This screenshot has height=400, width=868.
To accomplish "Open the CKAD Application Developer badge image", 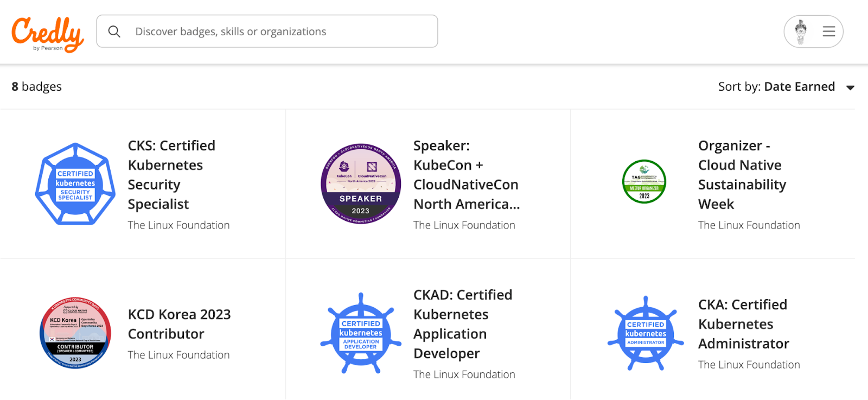I will coord(361,333).
